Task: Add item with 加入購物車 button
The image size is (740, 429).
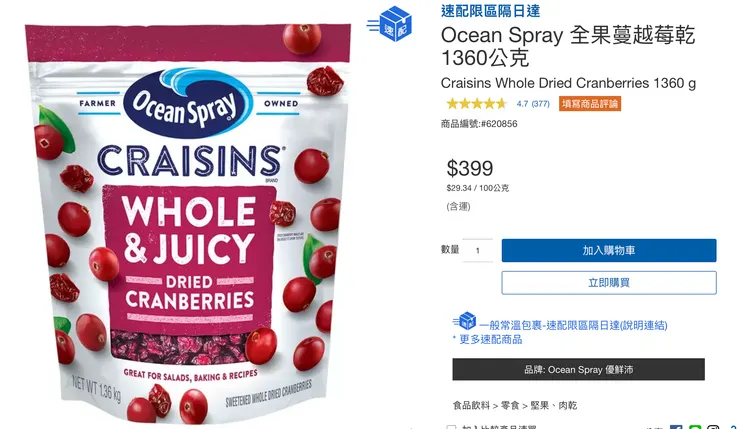Action: [x=609, y=250]
